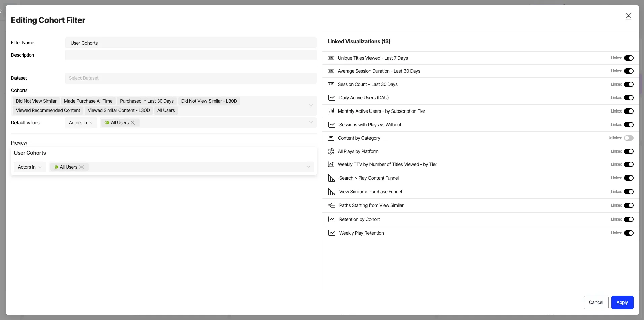Open Actors in dropdown in Preview
Image resolution: width=644 pixels, height=320 pixels.
click(x=30, y=167)
